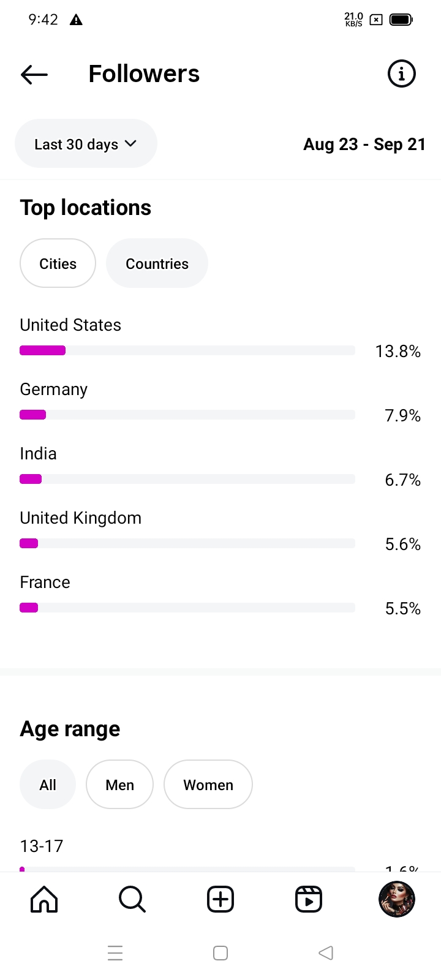Open the Search explore icon
This screenshot has width=441, height=980.
[x=132, y=899]
